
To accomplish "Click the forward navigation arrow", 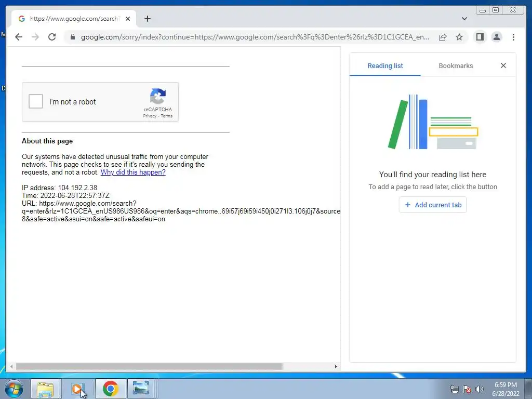I will click(35, 37).
